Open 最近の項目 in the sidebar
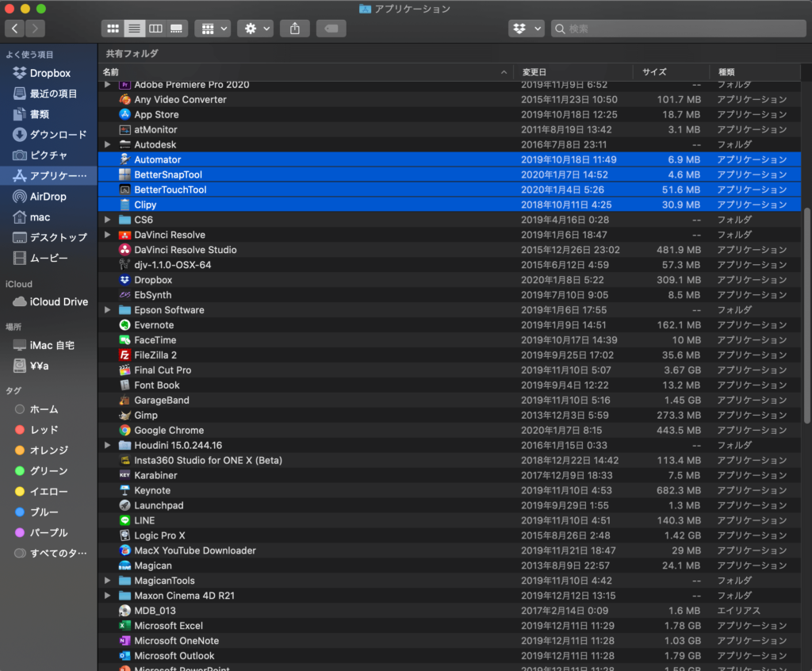This screenshot has width=812, height=671. pyautogui.click(x=48, y=94)
